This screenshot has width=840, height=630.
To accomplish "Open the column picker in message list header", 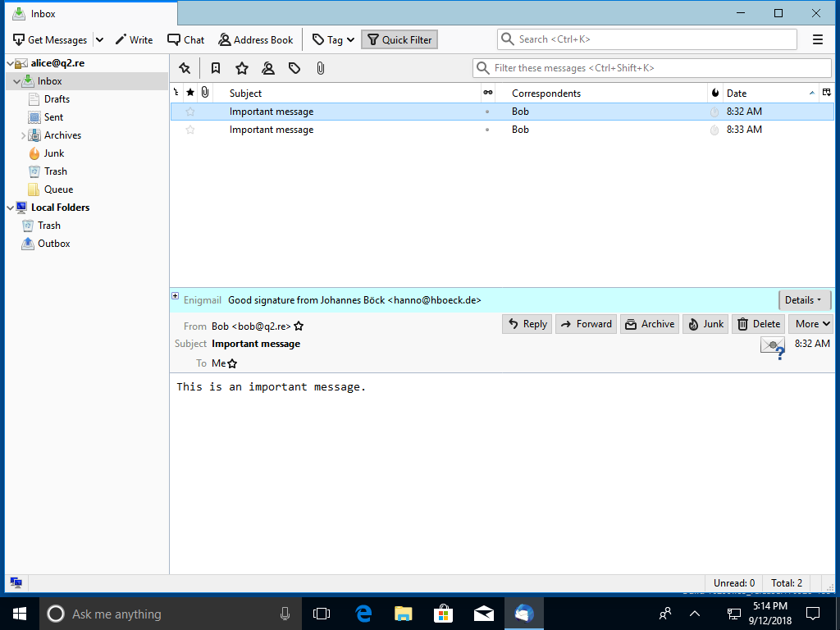I will (x=826, y=93).
